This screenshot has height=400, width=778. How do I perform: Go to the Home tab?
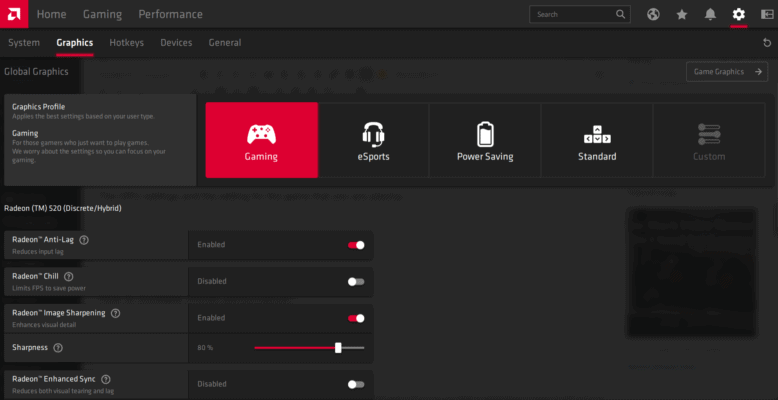click(x=52, y=14)
